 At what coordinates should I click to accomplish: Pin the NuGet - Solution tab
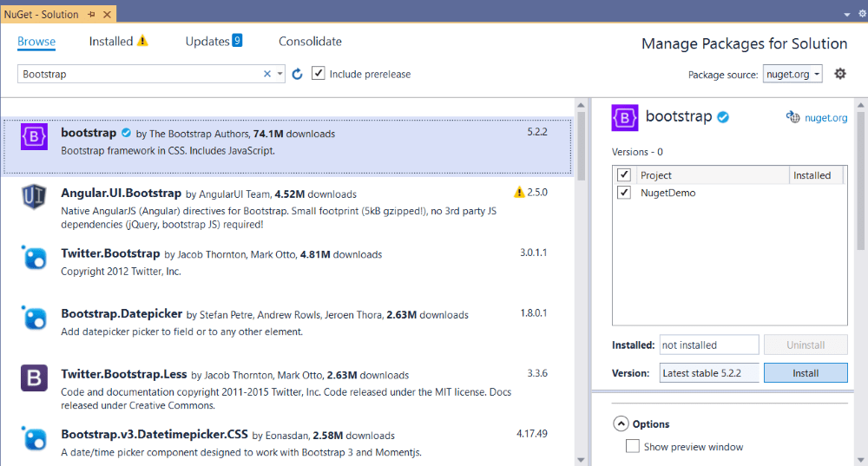[91, 15]
